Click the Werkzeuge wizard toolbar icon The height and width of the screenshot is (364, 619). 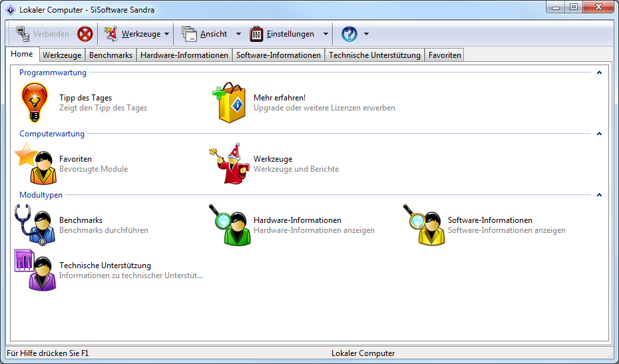[x=111, y=34]
